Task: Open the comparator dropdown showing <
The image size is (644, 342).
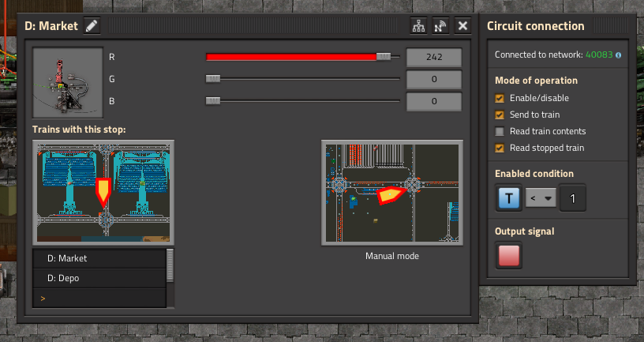Action: click(x=541, y=198)
